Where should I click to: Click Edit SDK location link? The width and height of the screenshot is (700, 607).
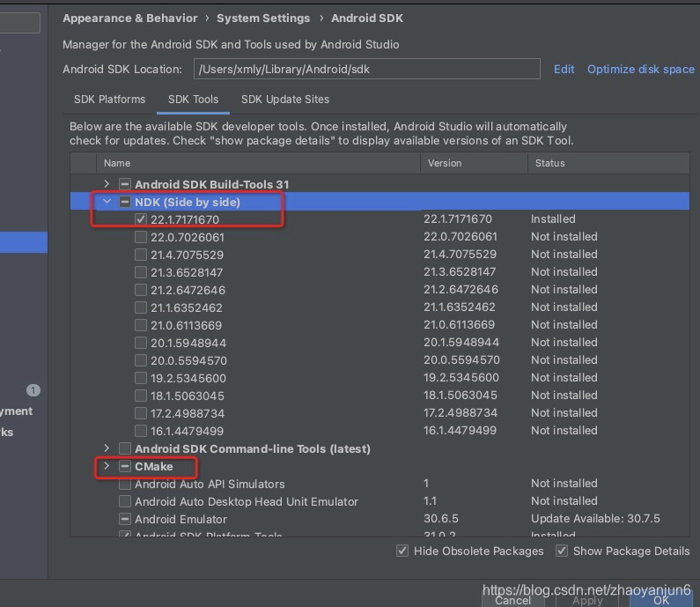pyautogui.click(x=564, y=70)
